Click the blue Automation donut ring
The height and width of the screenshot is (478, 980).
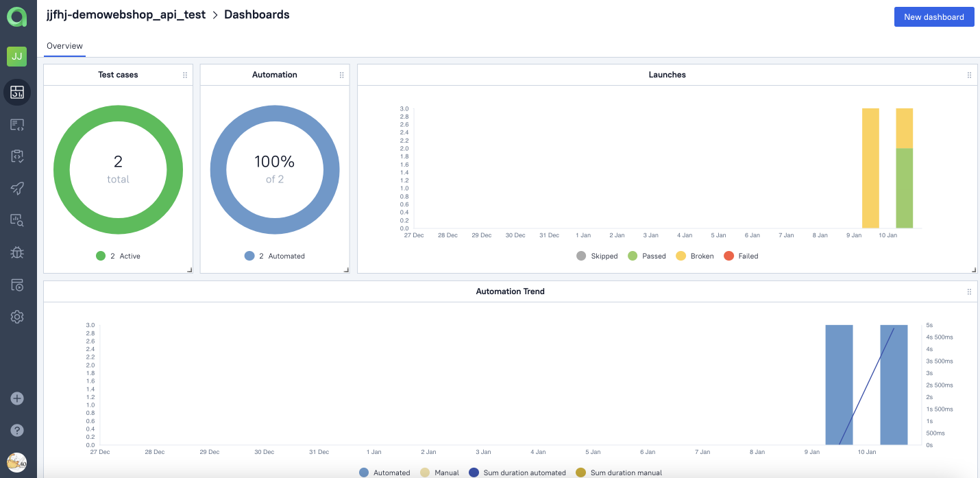pyautogui.click(x=275, y=114)
